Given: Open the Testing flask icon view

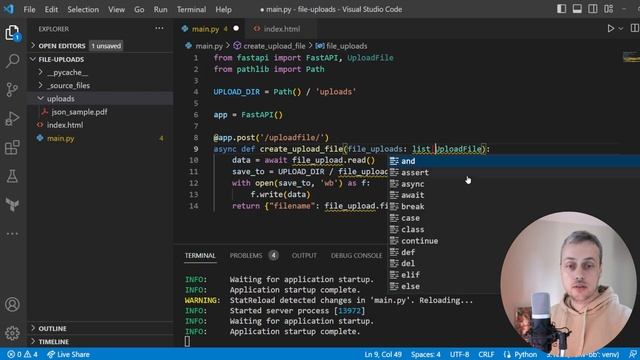Looking at the screenshot, I should [12, 176].
